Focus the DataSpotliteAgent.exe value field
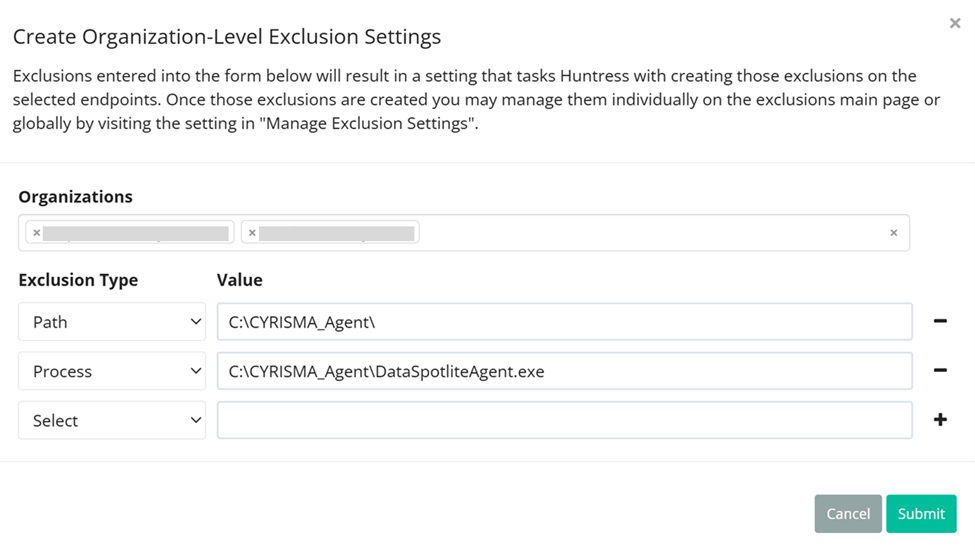The width and height of the screenshot is (975, 550). [564, 371]
